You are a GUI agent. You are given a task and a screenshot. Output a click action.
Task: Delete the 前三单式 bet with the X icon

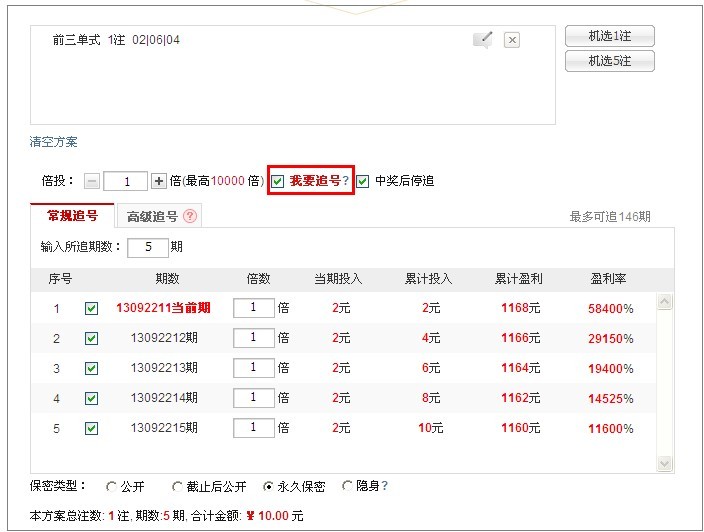click(511, 40)
